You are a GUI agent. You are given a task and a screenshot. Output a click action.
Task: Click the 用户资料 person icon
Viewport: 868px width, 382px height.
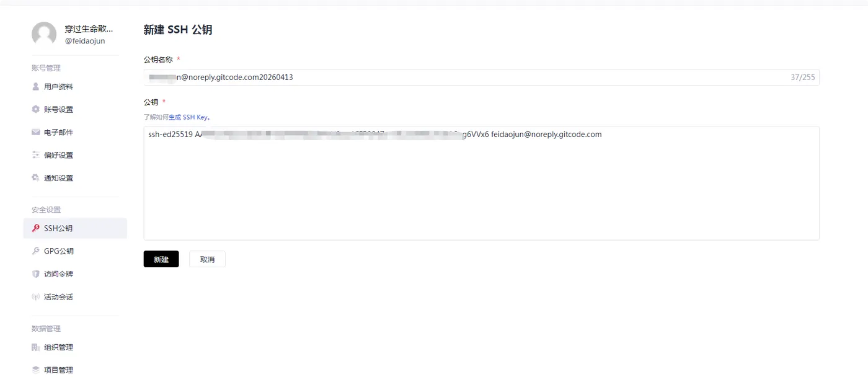(35, 87)
